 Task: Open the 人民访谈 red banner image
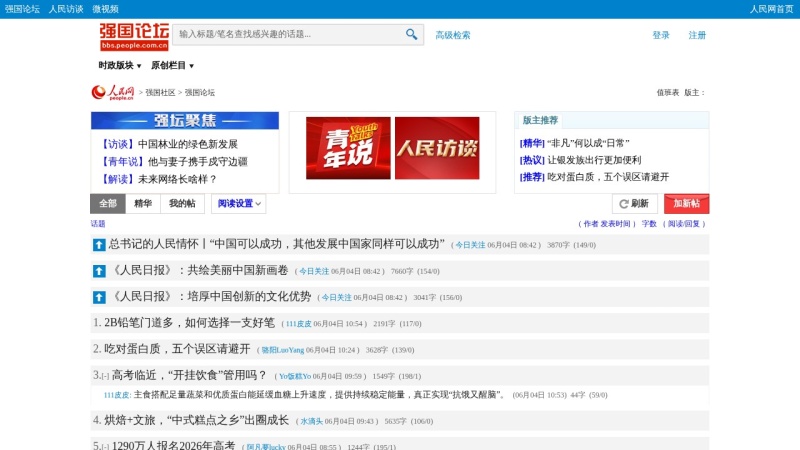pyautogui.click(x=437, y=148)
